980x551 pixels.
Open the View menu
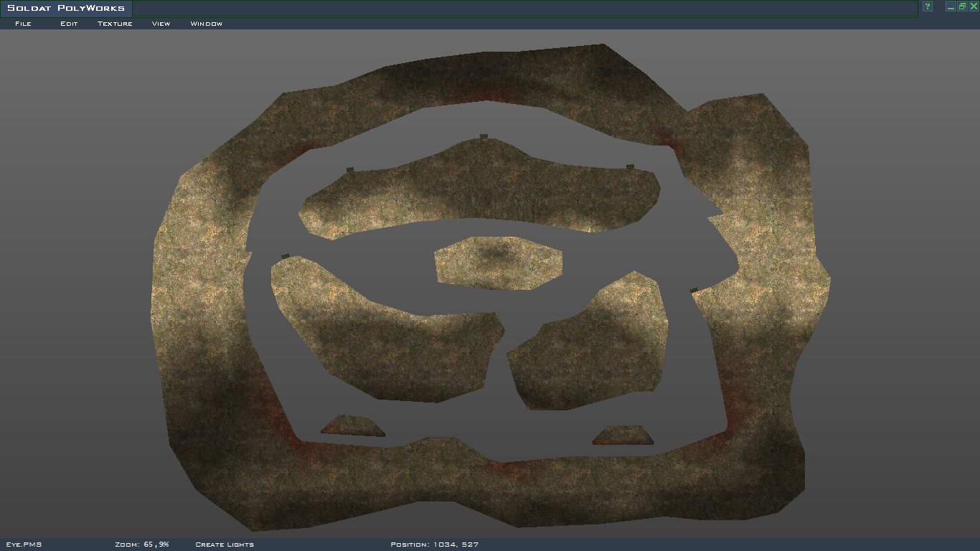(161, 24)
